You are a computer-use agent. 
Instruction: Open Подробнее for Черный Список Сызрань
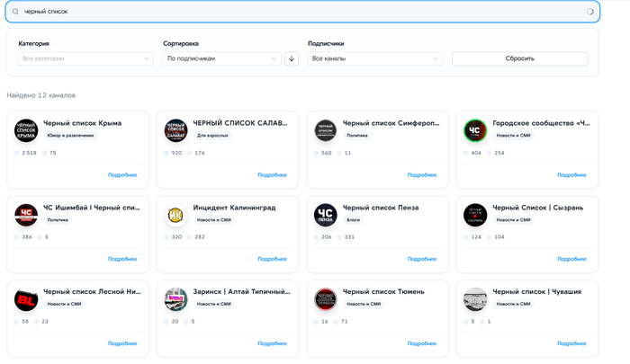click(x=571, y=259)
